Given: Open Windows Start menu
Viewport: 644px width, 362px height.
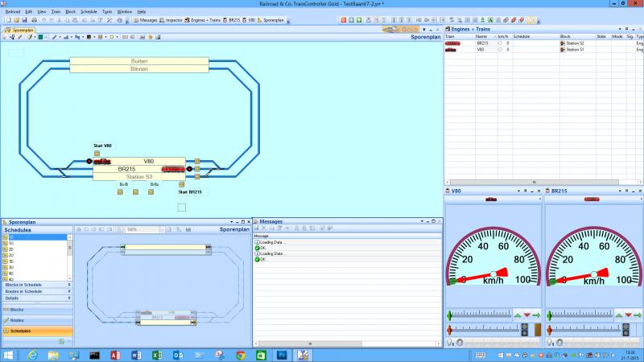Looking at the screenshot, I should [x=8, y=355].
